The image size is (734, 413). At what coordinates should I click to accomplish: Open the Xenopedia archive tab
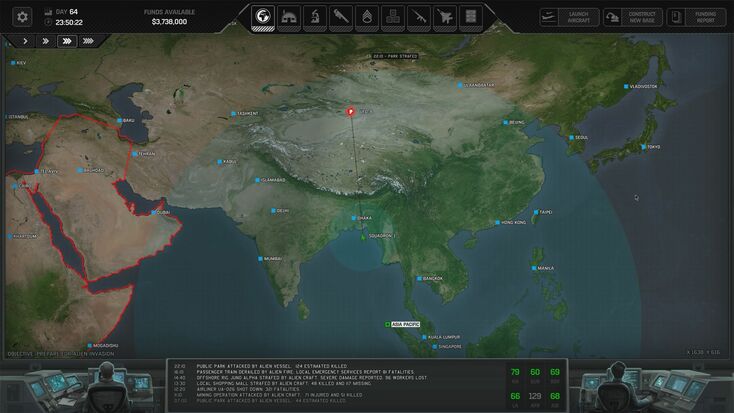pos(470,17)
